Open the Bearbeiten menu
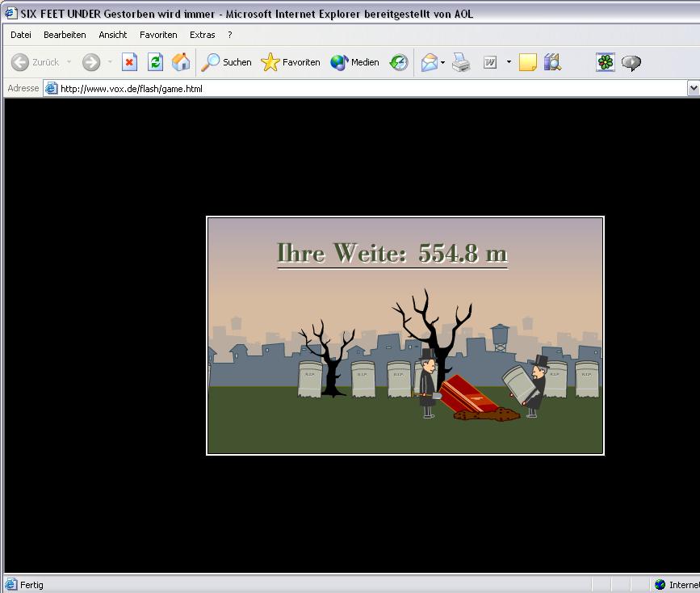The image size is (700, 593). 65,35
